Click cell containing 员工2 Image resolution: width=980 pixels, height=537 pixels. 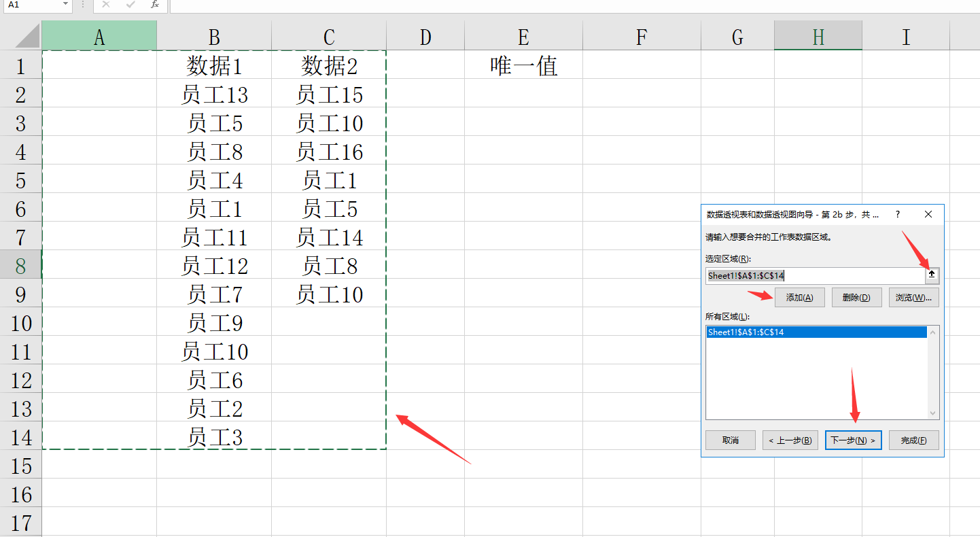[214, 409]
